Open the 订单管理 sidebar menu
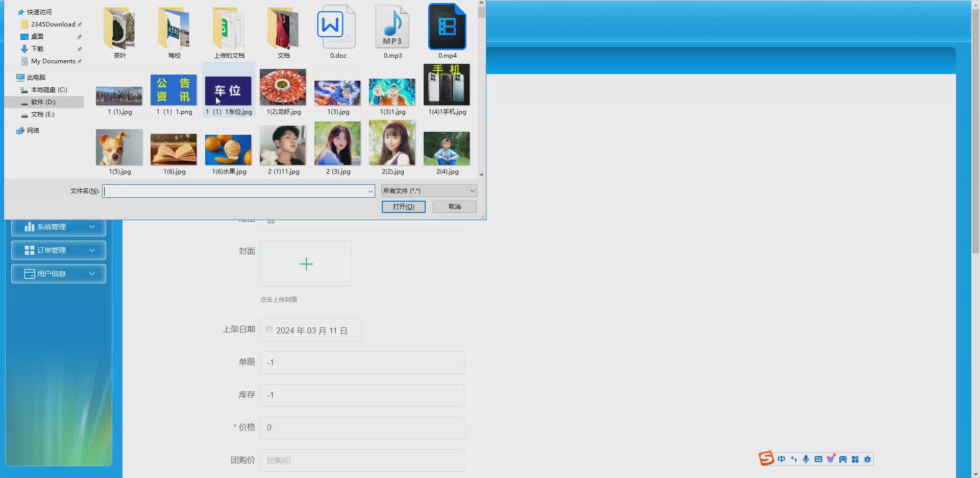The image size is (980, 478). 58,250
